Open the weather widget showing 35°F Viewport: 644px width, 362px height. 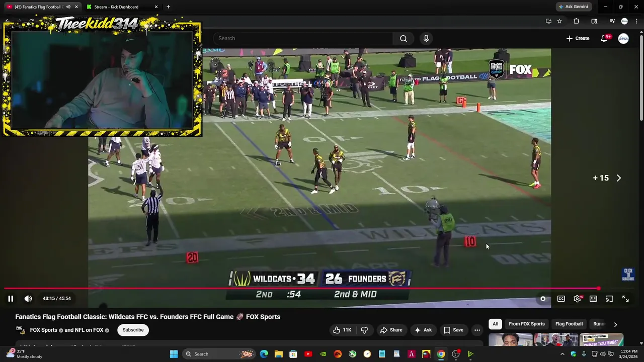(24, 354)
